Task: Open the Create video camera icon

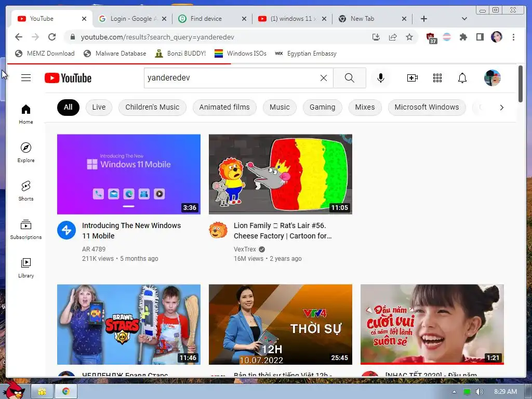Action: [412, 78]
